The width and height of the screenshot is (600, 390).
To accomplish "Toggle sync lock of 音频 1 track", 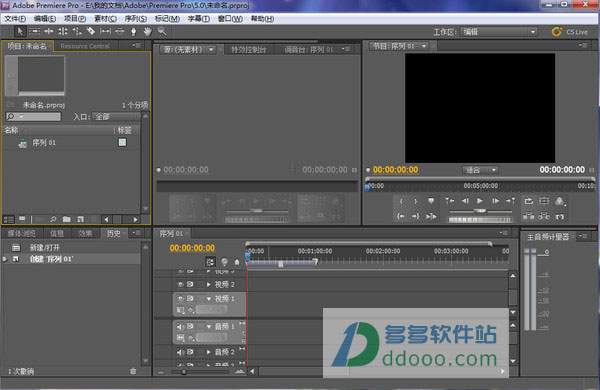I will tap(190, 326).
